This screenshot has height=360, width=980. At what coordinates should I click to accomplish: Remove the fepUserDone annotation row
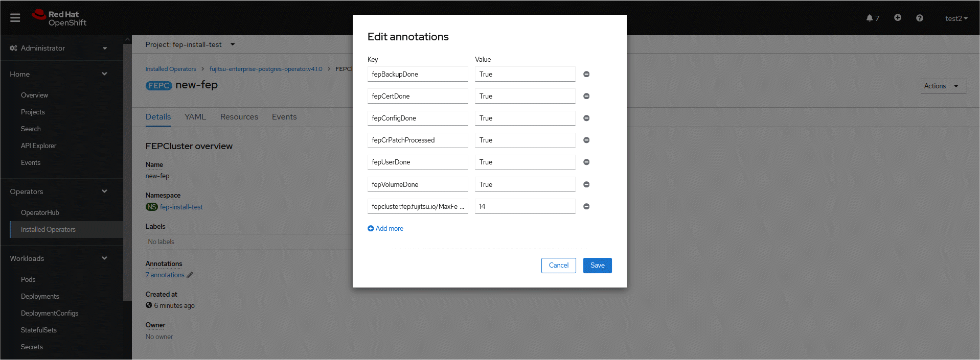(586, 162)
